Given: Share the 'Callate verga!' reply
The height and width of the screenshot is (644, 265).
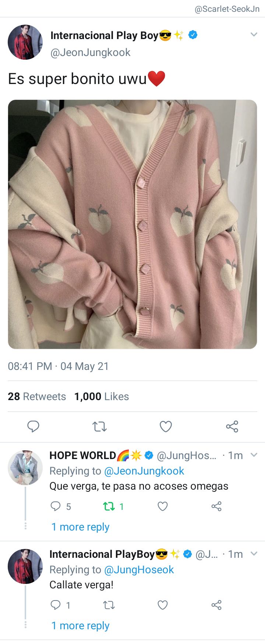Looking at the screenshot, I should 216,605.
